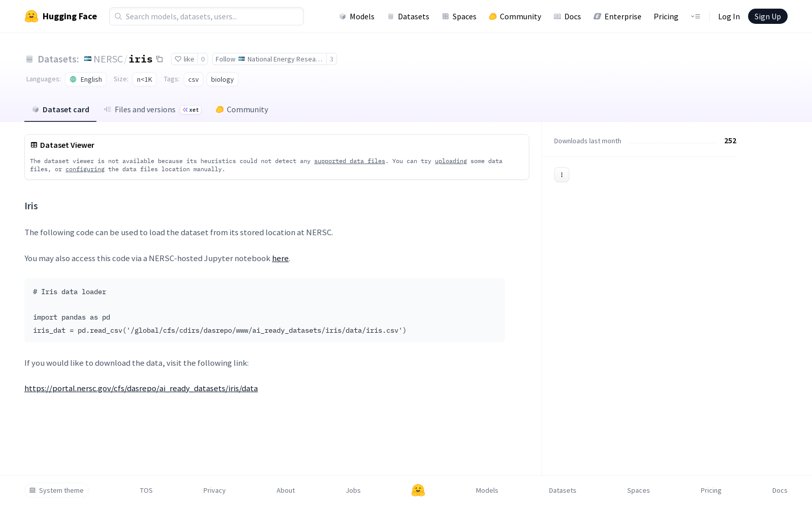The width and height of the screenshot is (812, 508).
Task: Open the Enterprise navigation item
Action: click(x=618, y=16)
